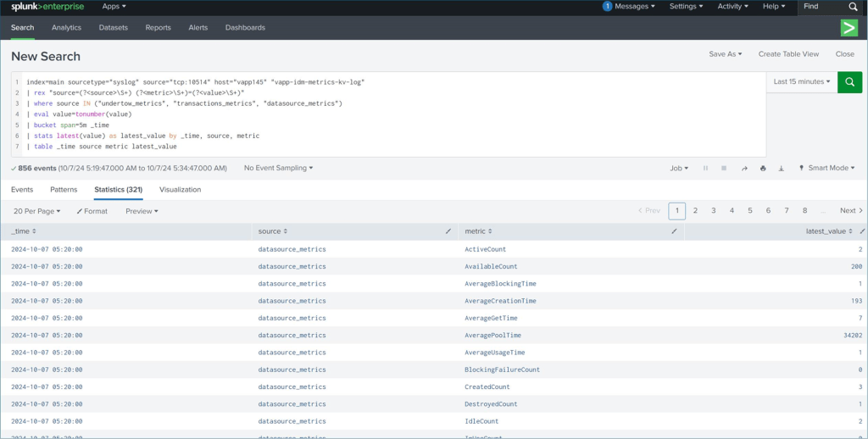Click the green Splunk app arrow icon
This screenshot has width=868, height=439.
(849, 28)
